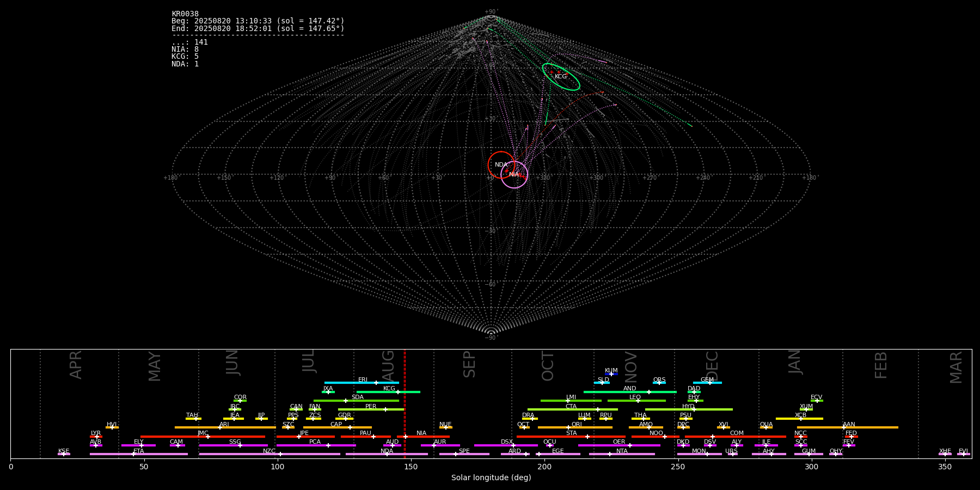This screenshot has width=980, height=490.
Task: Select the pink NDA bar in timeline
Action: coord(387,454)
